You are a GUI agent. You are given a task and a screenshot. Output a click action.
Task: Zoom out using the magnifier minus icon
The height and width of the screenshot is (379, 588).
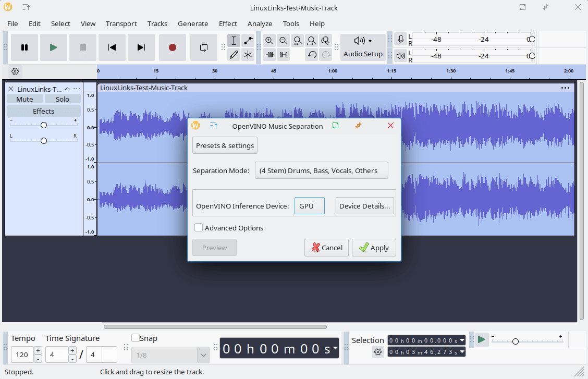(284, 41)
